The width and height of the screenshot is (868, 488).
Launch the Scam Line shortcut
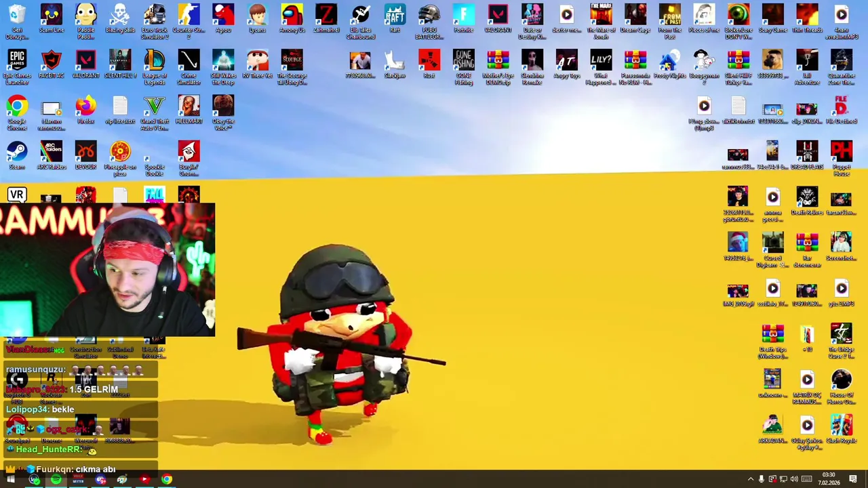(x=52, y=19)
